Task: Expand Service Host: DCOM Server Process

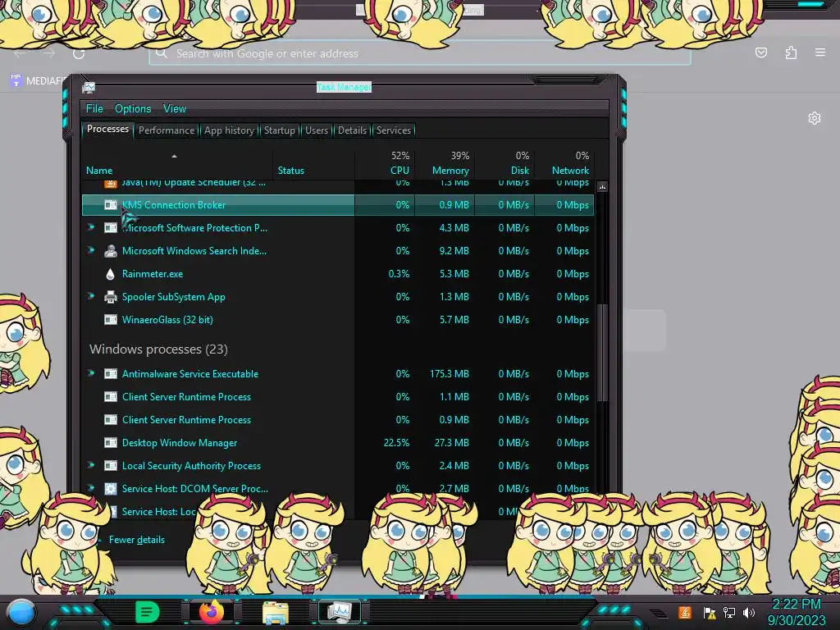Action: coord(92,488)
